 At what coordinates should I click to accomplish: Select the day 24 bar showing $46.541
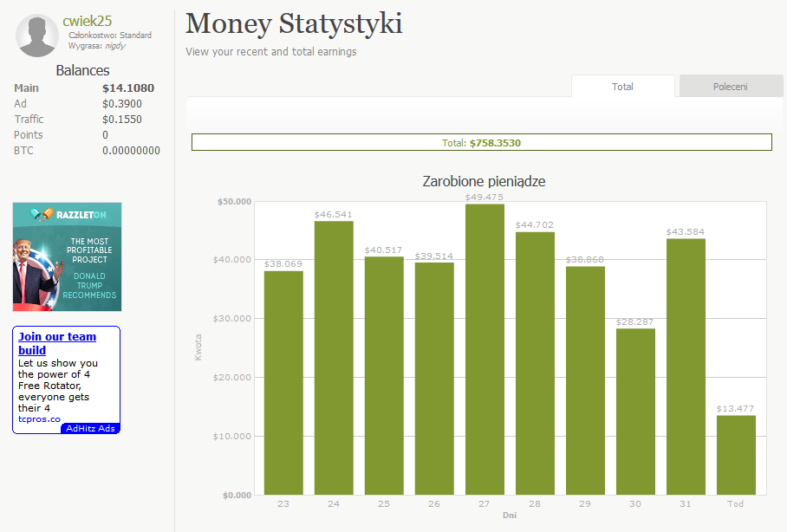tap(334, 358)
